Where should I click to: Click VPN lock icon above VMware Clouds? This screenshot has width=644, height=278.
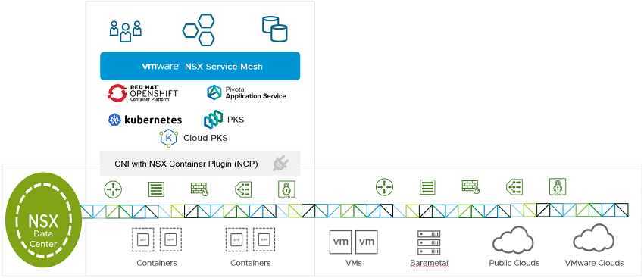[558, 187]
